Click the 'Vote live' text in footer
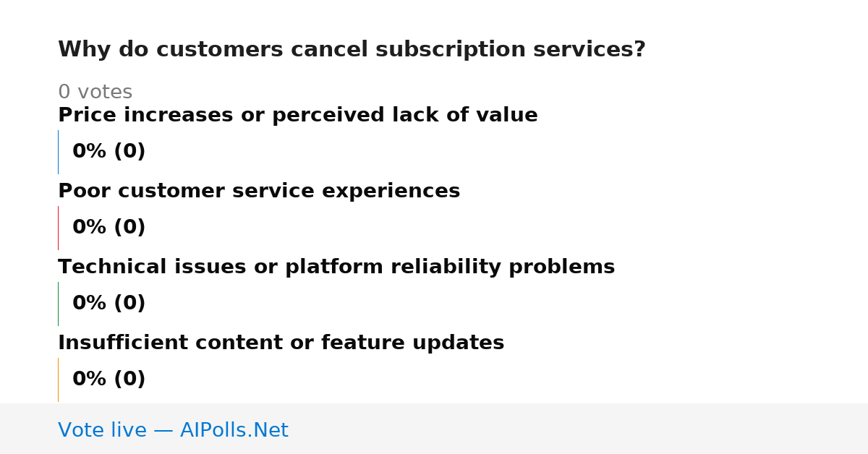The image size is (868, 454). click(102, 431)
